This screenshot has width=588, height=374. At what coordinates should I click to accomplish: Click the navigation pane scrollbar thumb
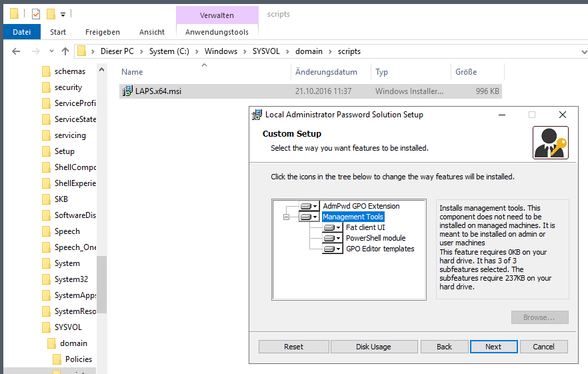(101, 285)
